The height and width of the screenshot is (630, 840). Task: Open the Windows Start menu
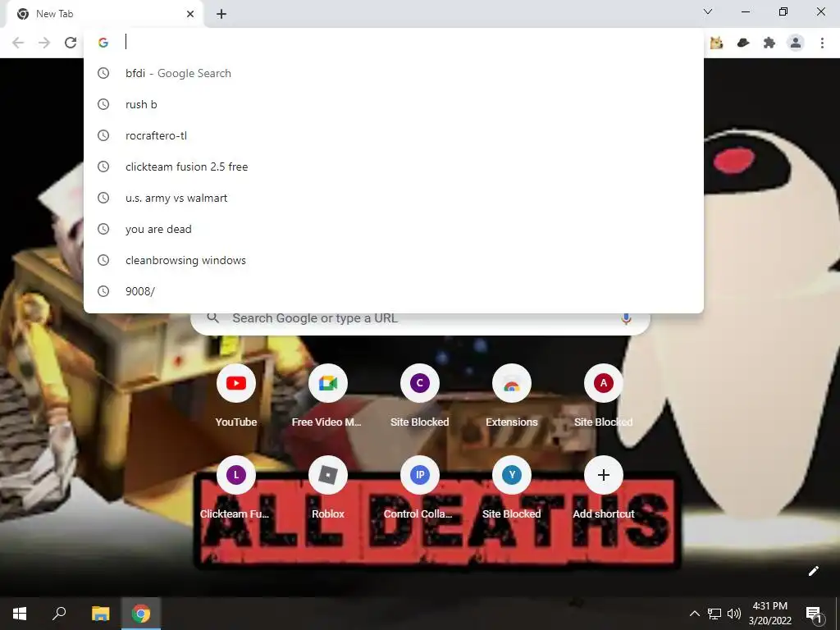tap(20, 614)
